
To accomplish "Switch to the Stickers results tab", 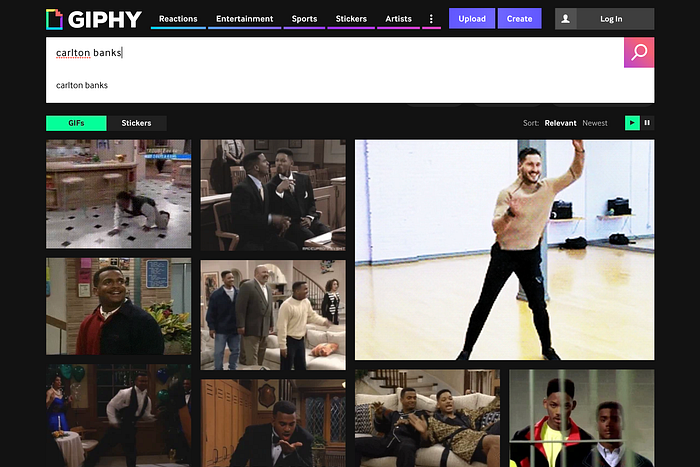I will tap(137, 123).
